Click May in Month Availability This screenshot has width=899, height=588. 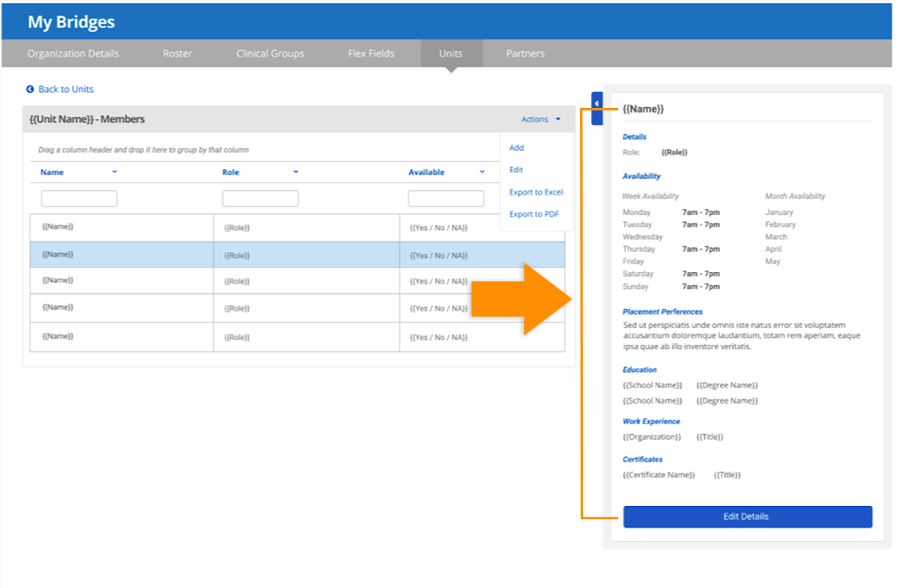(x=772, y=261)
